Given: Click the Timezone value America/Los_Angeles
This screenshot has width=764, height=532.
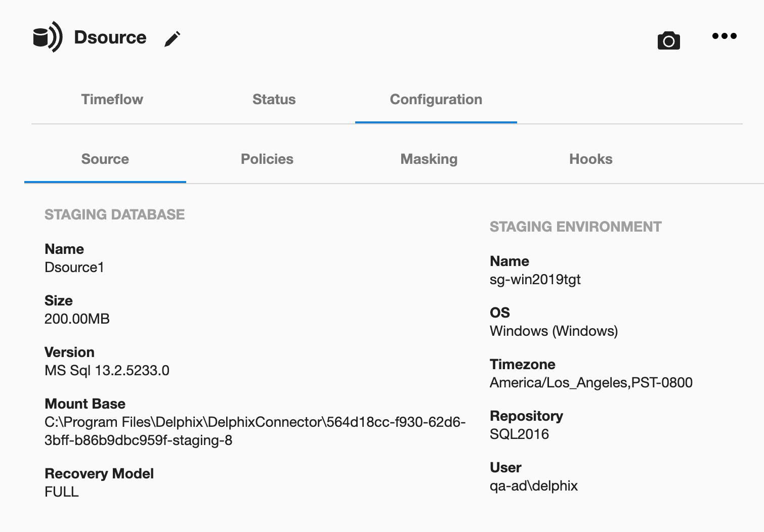Looking at the screenshot, I should coord(591,383).
